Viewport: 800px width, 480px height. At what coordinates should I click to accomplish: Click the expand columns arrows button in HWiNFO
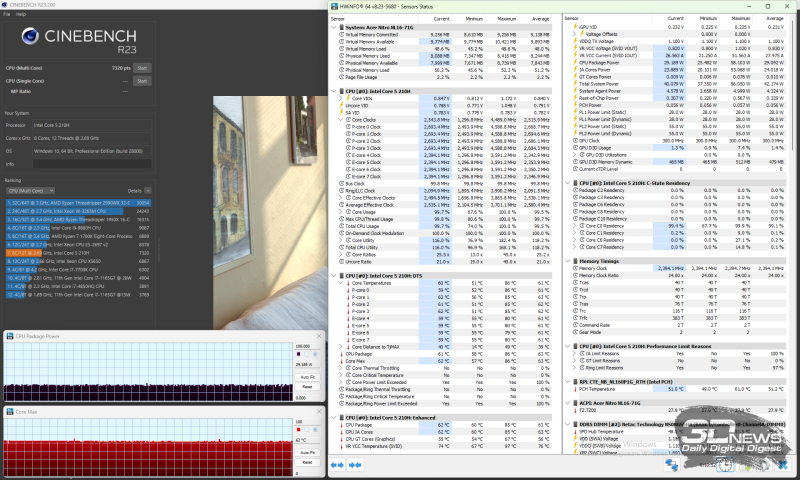coord(337,465)
